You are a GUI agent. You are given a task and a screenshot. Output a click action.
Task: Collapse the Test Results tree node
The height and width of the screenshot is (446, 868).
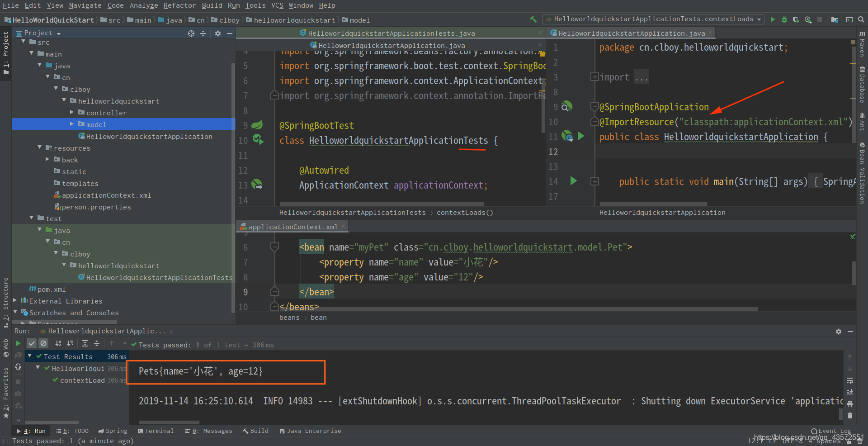point(29,356)
